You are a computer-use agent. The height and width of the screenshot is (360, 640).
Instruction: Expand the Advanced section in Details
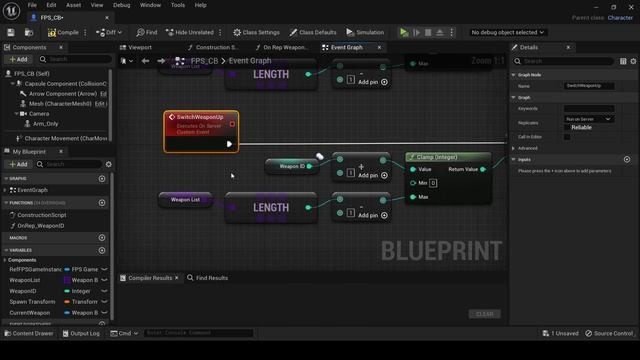click(x=514, y=148)
